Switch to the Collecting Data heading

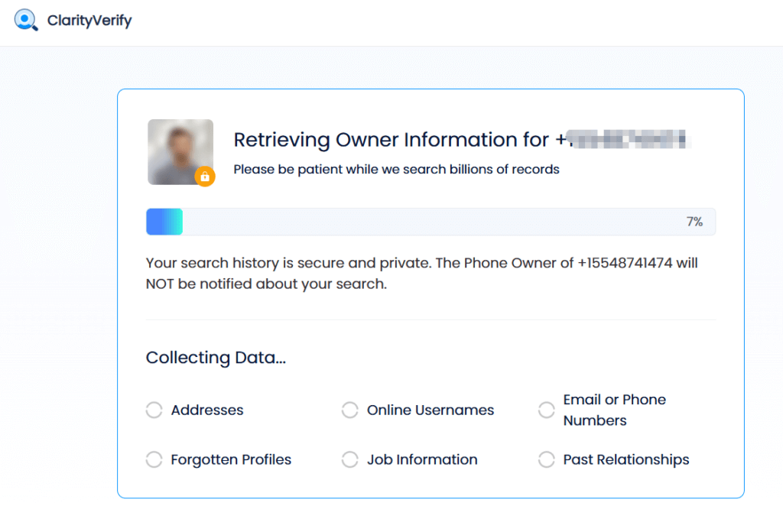pyautogui.click(x=216, y=358)
